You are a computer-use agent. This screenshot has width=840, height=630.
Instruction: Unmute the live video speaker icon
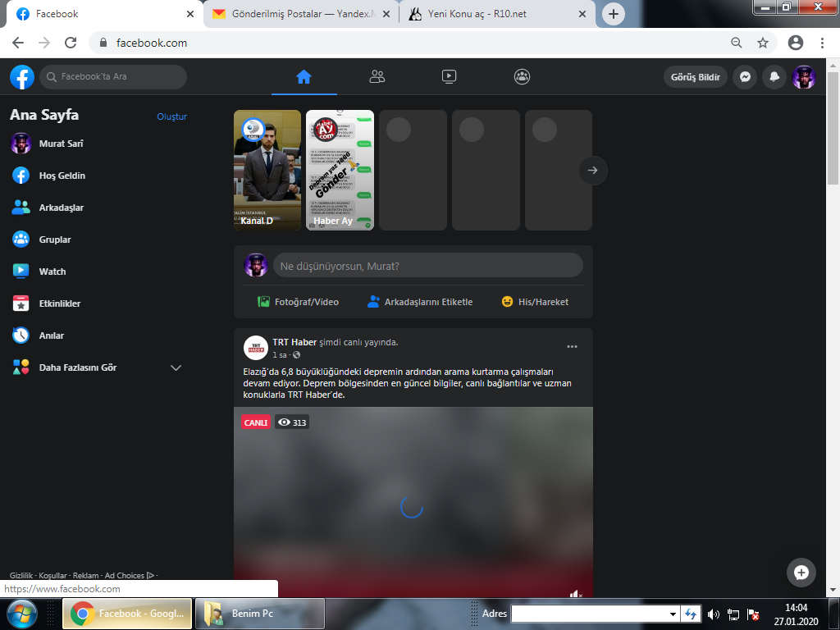click(x=576, y=594)
